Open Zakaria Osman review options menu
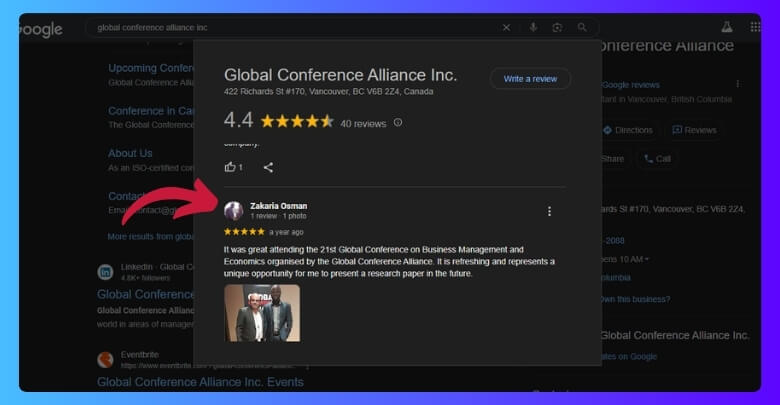780x405 pixels. [549, 211]
